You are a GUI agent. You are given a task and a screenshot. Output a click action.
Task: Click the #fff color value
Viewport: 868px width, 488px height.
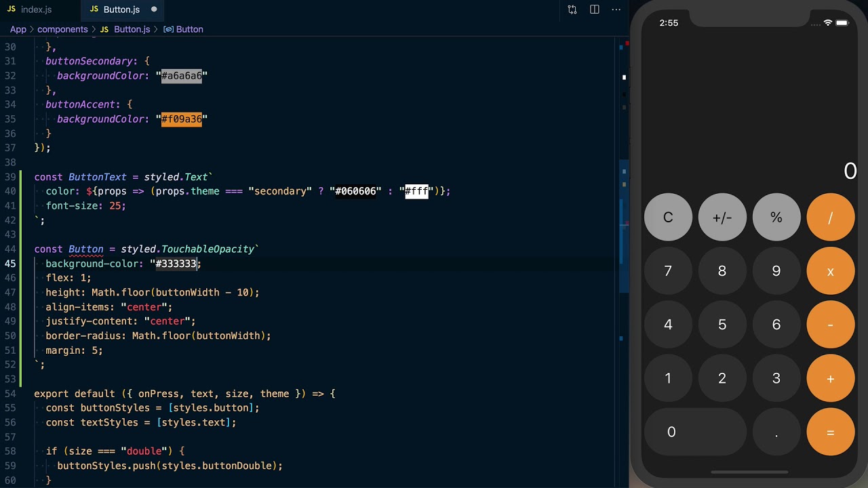pos(416,191)
